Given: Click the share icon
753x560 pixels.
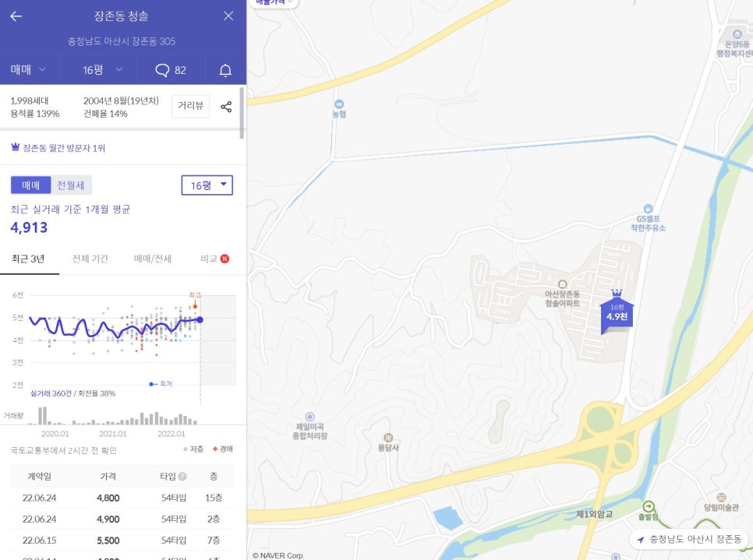Looking at the screenshot, I should pos(226,107).
